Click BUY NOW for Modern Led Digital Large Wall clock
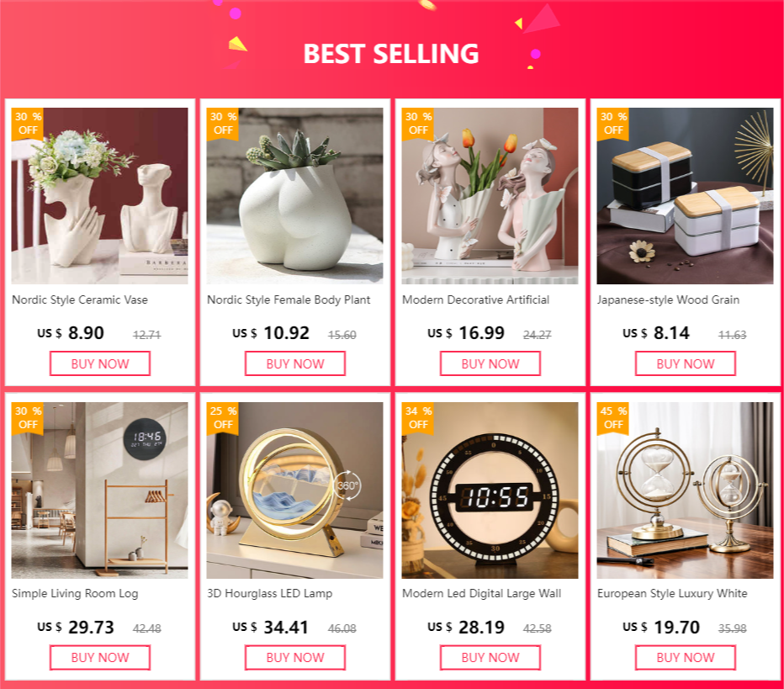This screenshot has width=784, height=689. pos(490,658)
